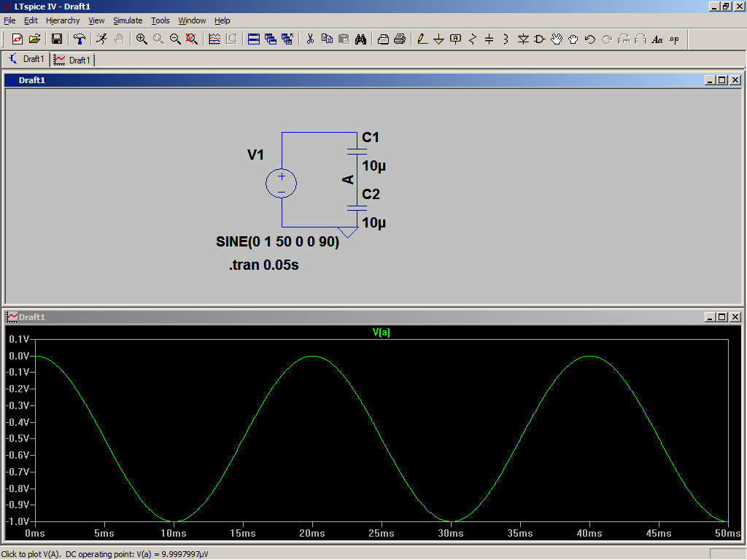Switch to the Draft1 schematic tab
The height and width of the screenshot is (560, 747).
[x=26, y=59]
